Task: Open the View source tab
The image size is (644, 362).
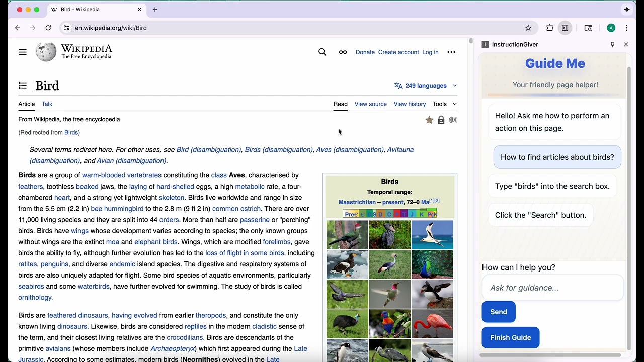Action: tap(371, 104)
